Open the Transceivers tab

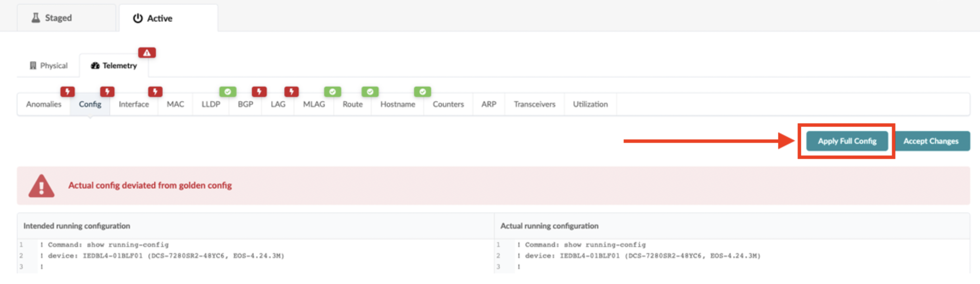coord(534,104)
